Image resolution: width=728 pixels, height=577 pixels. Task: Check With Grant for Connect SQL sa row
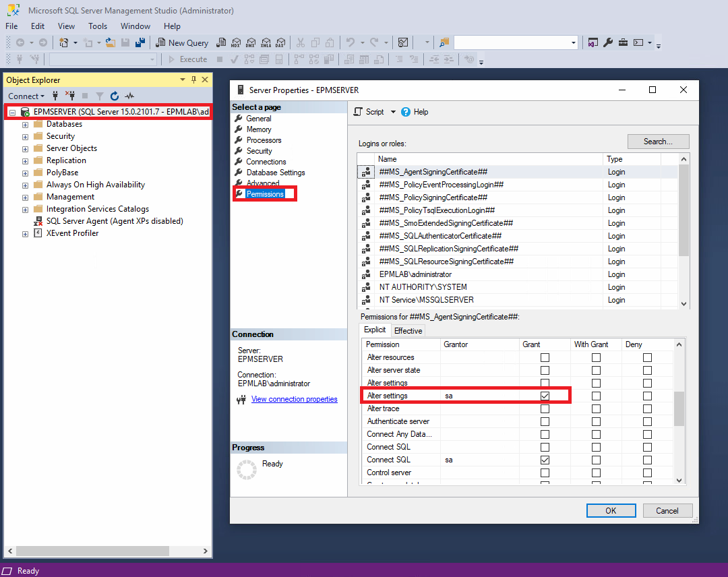[x=596, y=460]
